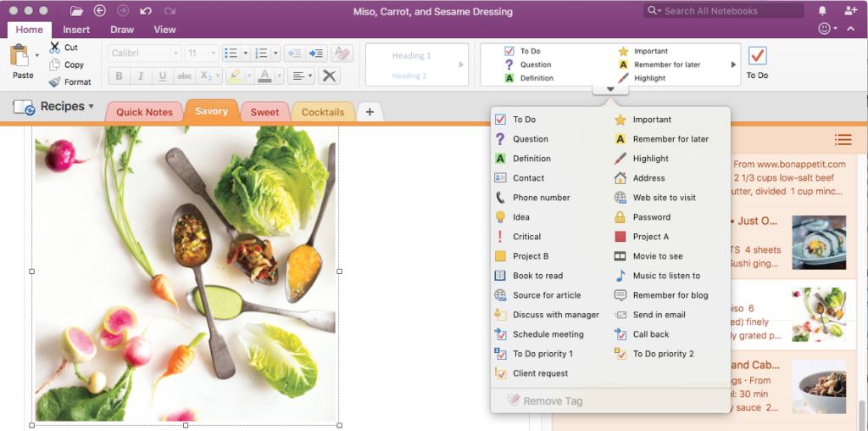Select the Music to listen to tag
Image resolution: width=868 pixels, height=431 pixels.
pos(658,276)
